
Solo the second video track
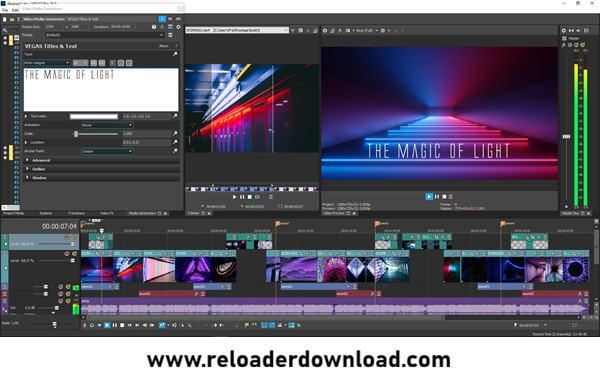pyautogui.click(x=74, y=254)
